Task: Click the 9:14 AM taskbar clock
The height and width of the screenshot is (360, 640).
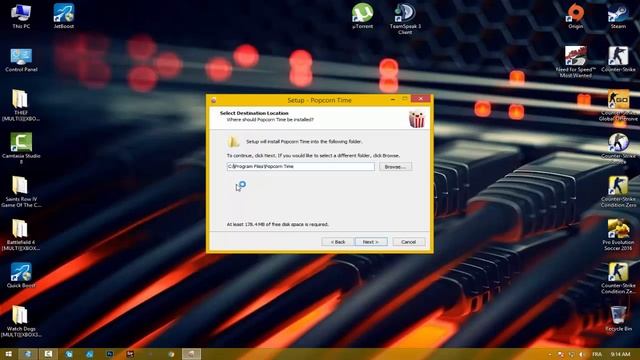Action: pos(620,354)
